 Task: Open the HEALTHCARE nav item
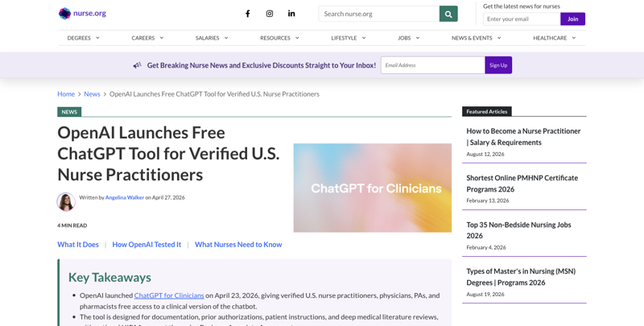tap(550, 38)
